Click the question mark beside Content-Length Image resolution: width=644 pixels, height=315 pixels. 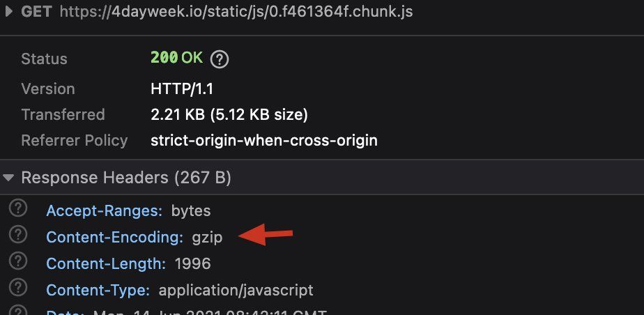tap(20, 262)
